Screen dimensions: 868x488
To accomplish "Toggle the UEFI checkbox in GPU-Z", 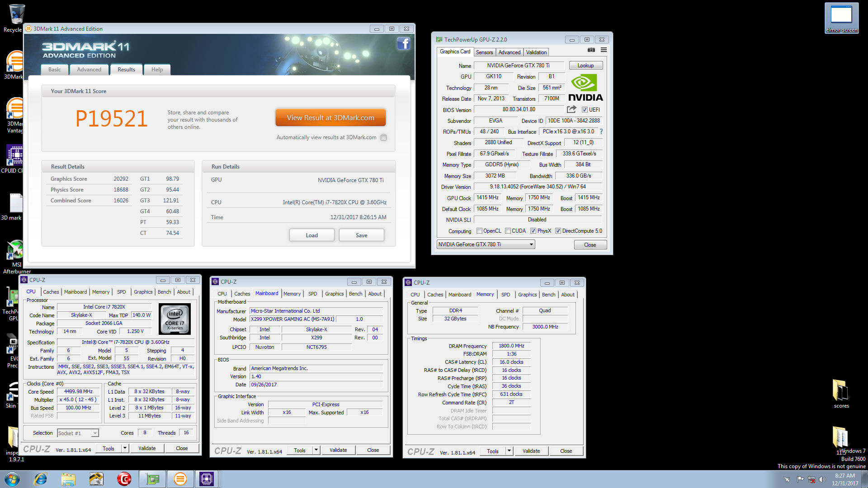I will pyautogui.click(x=585, y=110).
